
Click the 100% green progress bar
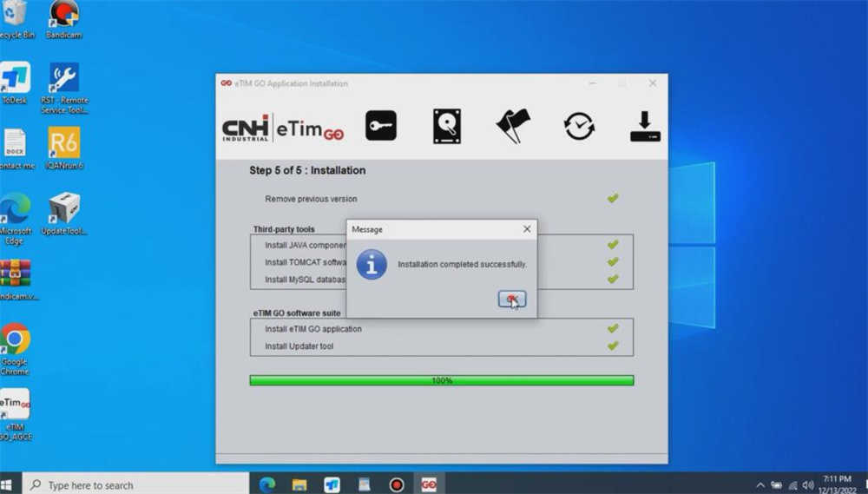point(442,380)
